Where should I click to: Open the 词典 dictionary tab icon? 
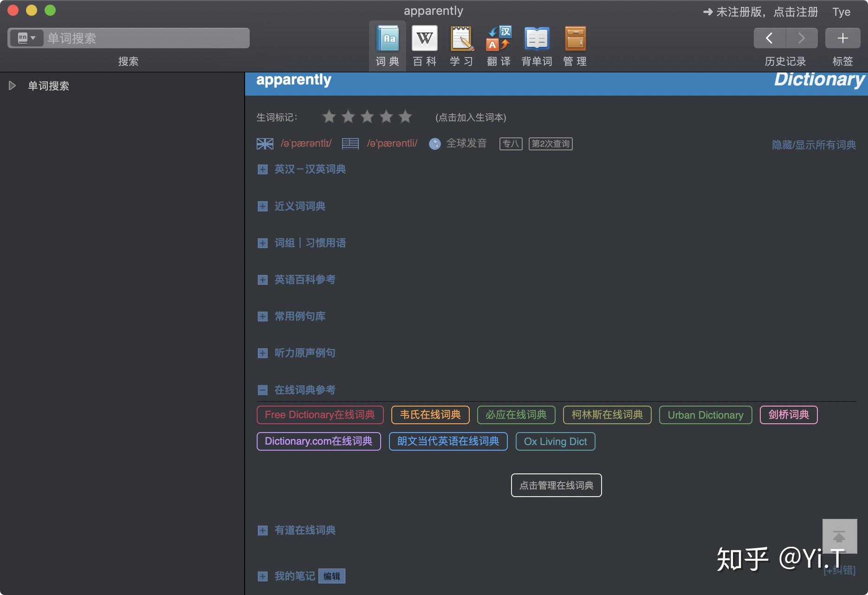coord(388,39)
